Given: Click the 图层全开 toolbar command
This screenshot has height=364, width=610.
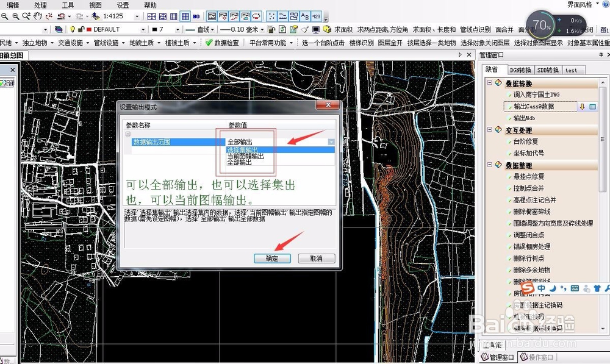Looking at the screenshot, I should (390, 43).
